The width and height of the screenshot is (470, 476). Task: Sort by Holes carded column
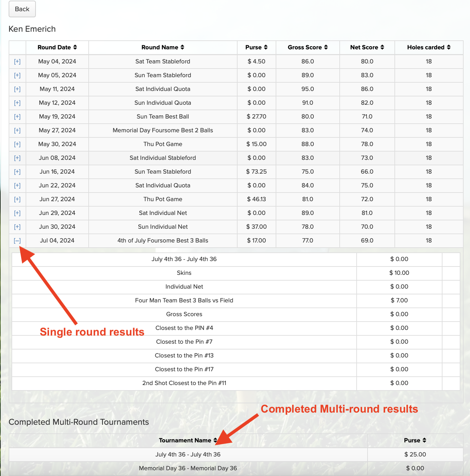pos(429,47)
